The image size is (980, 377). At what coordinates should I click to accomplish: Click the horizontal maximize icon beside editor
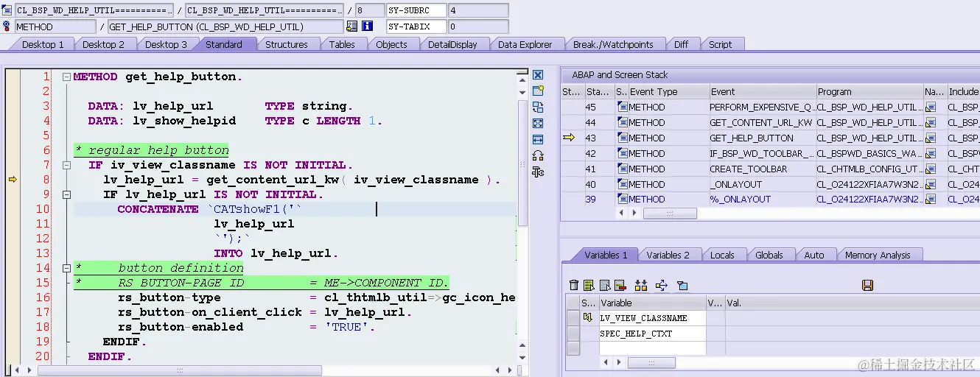pyautogui.click(x=538, y=139)
